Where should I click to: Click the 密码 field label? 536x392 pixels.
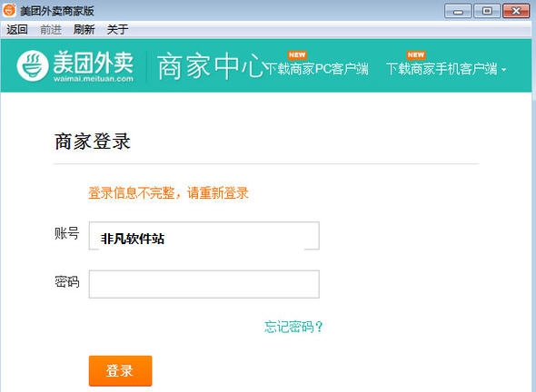(x=66, y=281)
